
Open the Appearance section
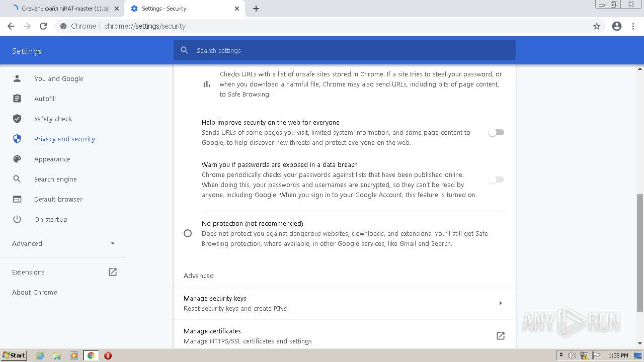pyautogui.click(x=52, y=159)
